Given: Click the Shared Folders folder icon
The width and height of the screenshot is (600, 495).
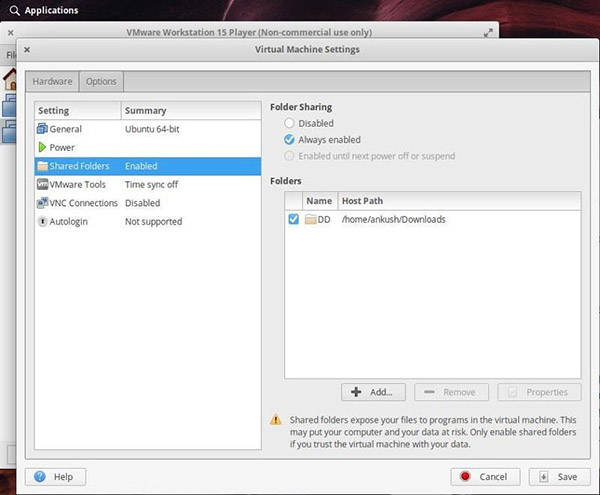Looking at the screenshot, I should (42, 166).
